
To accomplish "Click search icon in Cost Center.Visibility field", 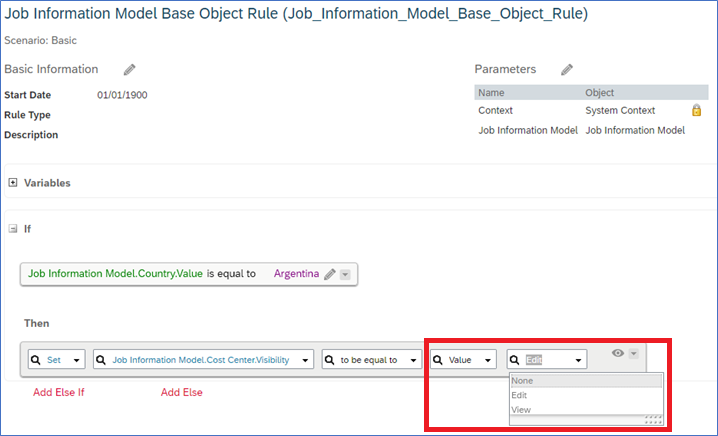I will pos(101,360).
